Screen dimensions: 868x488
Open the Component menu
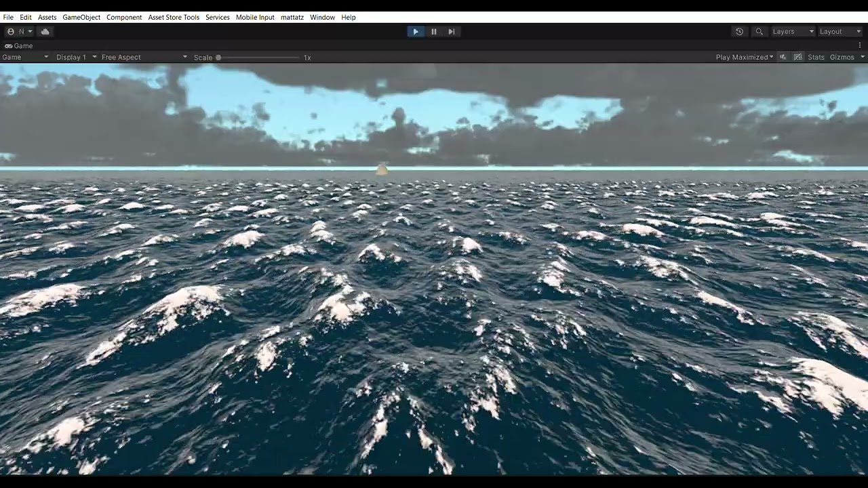(124, 17)
